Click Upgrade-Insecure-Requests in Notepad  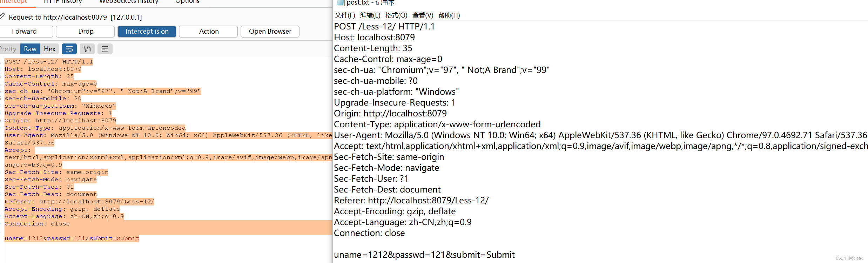click(395, 102)
